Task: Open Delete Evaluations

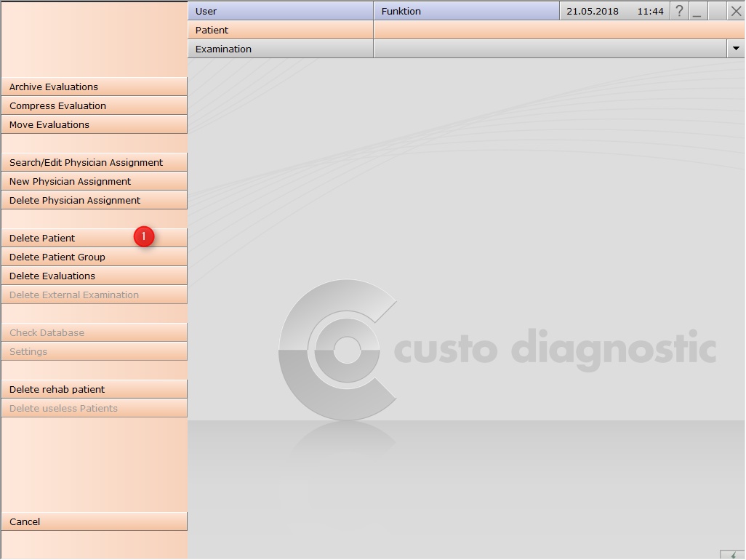Action: pyautogui.click(x=95, y=276)
